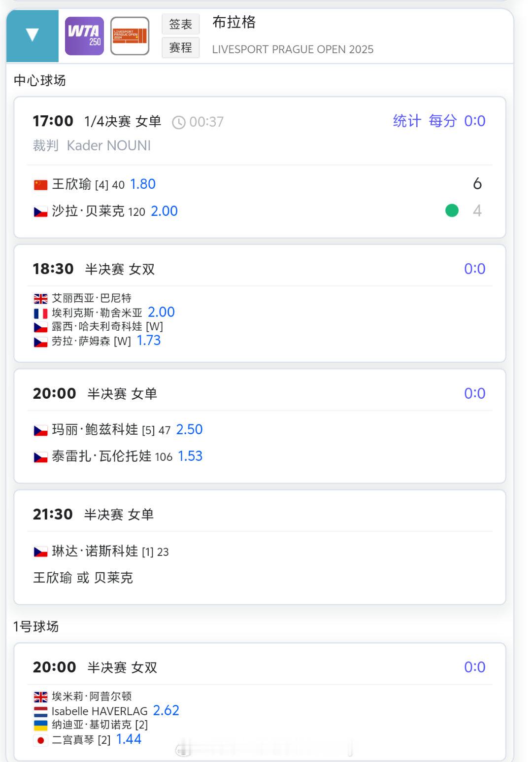This screenshot has width=532, height=762.
Task: Click the China flag beside 王欣瑜
Action: 40,185
